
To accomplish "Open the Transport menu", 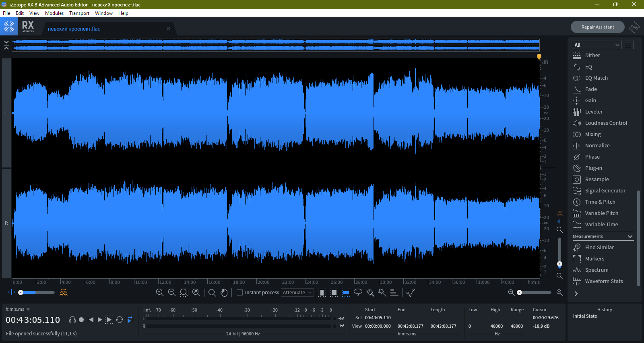I will tap(79, 13).
